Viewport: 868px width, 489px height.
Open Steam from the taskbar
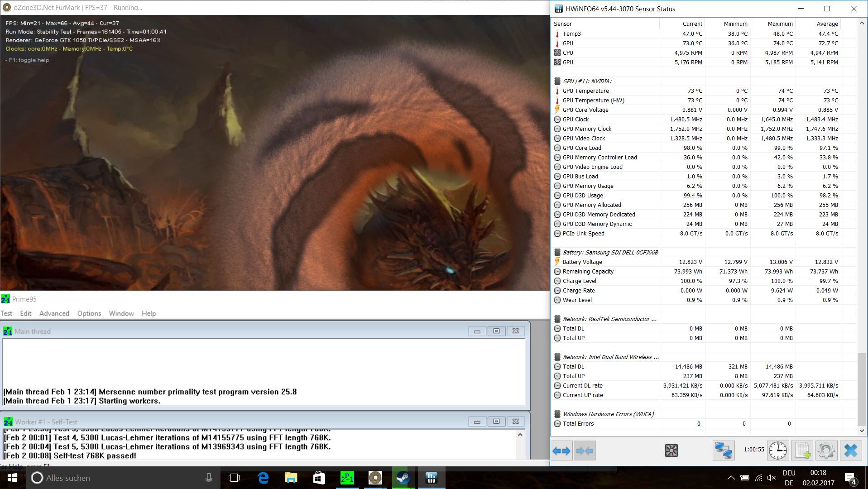click(403, 478)
